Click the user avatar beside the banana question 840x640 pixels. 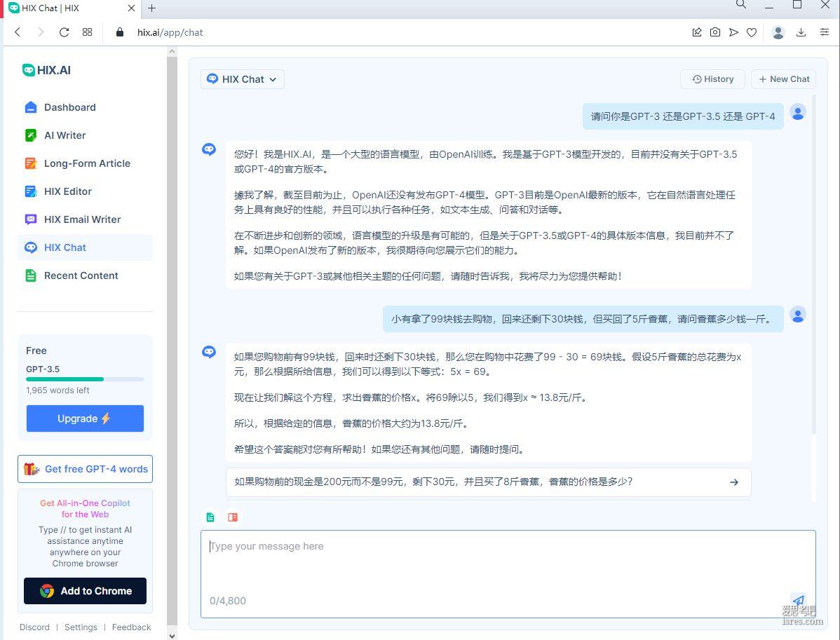[x=798, y=315]
